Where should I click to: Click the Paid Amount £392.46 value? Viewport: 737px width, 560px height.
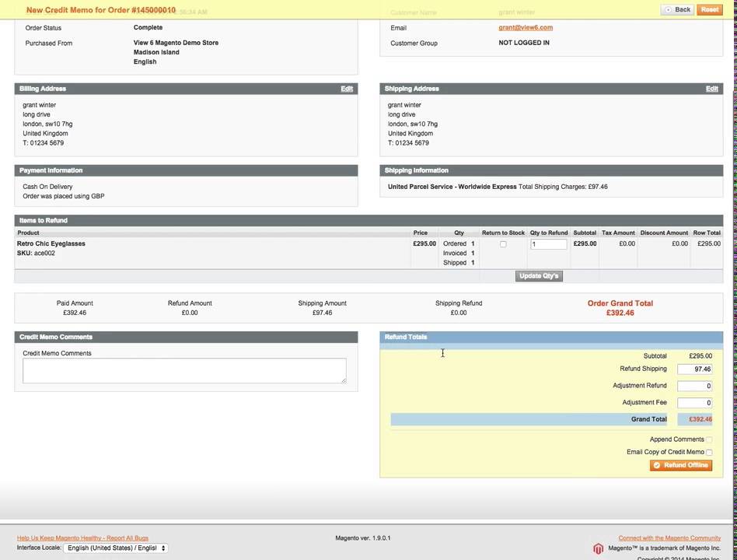(x=75, y=313)
